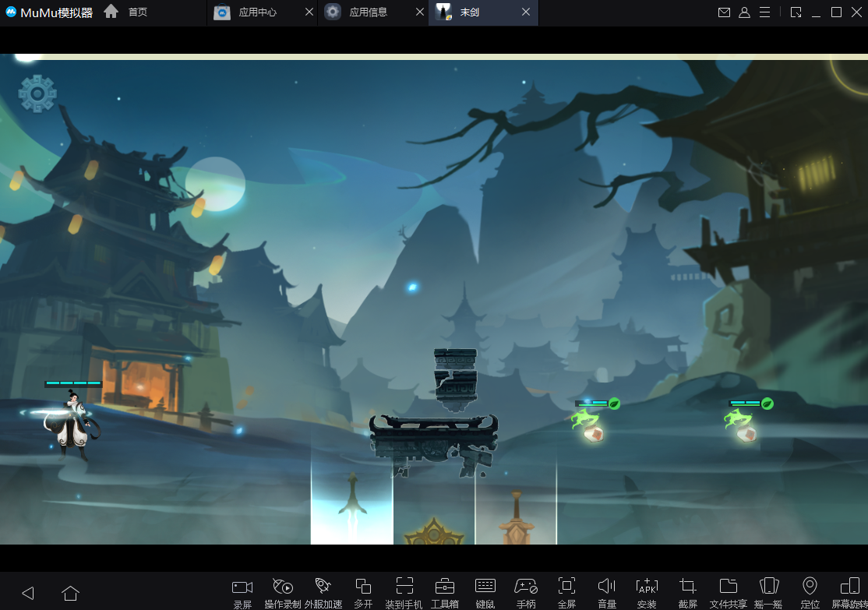Viewport: 868px width, 610px height.
Task: Switch to the 应用中心 tab
Action: [257, 12]
